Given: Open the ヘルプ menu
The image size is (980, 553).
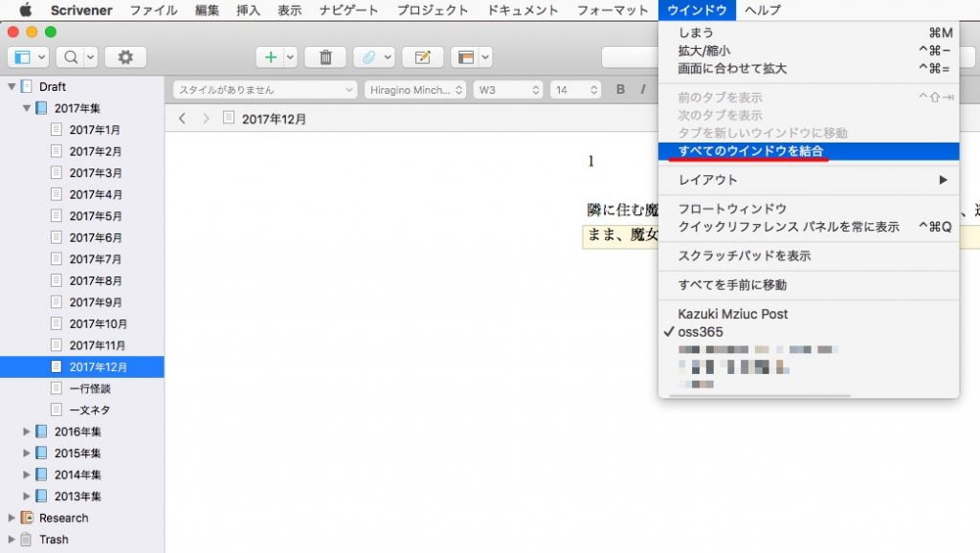Looking at the screenshot, I should [763, 10].
